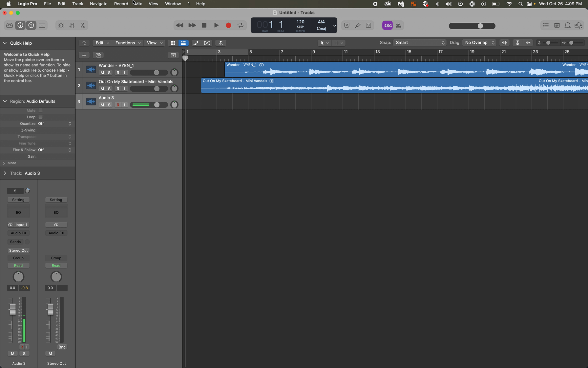The width and height of the screenshot is (588, 368).
Task: Click the Metronome icon
Action: pos(398,25)
